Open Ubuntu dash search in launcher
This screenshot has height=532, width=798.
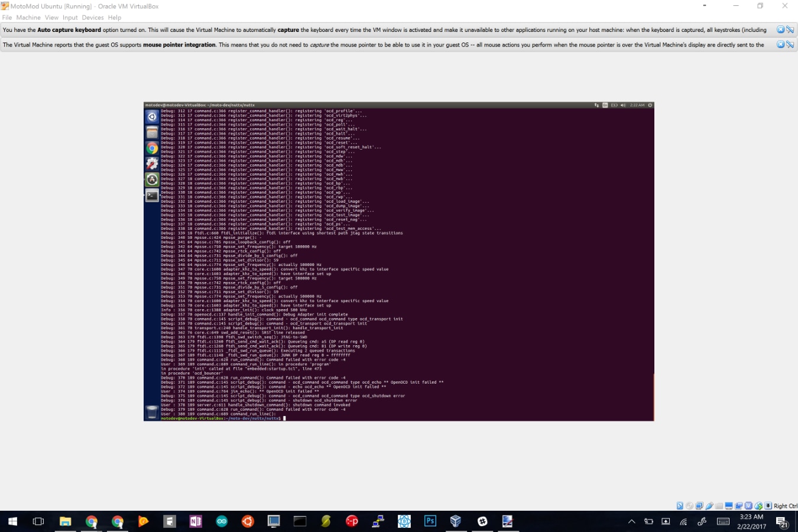point(152,116)
